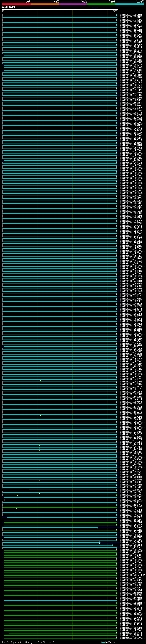The width and height of the screenshot is (146, 644).
Task: Click the orange ~40% legend segment
Action: pos(45,4)
